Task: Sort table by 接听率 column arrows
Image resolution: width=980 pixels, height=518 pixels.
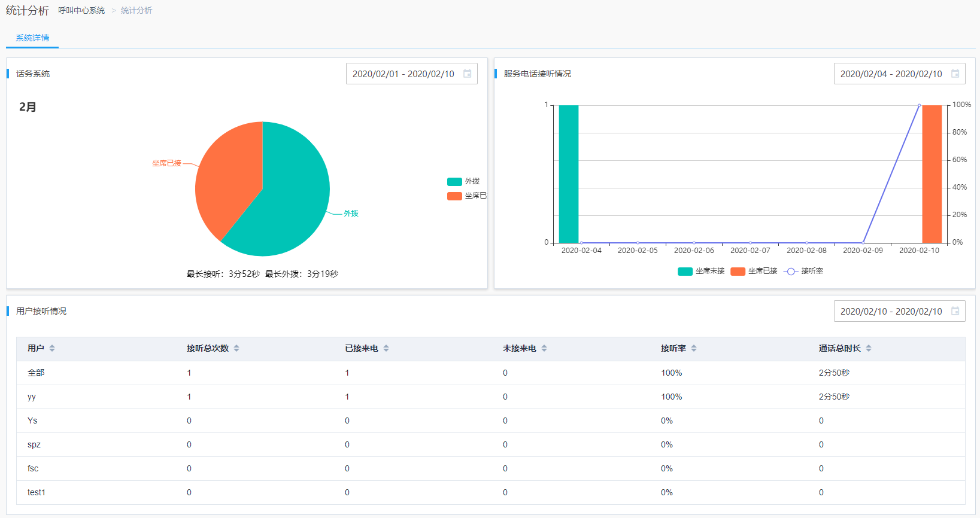Action: tap(694, 348)
